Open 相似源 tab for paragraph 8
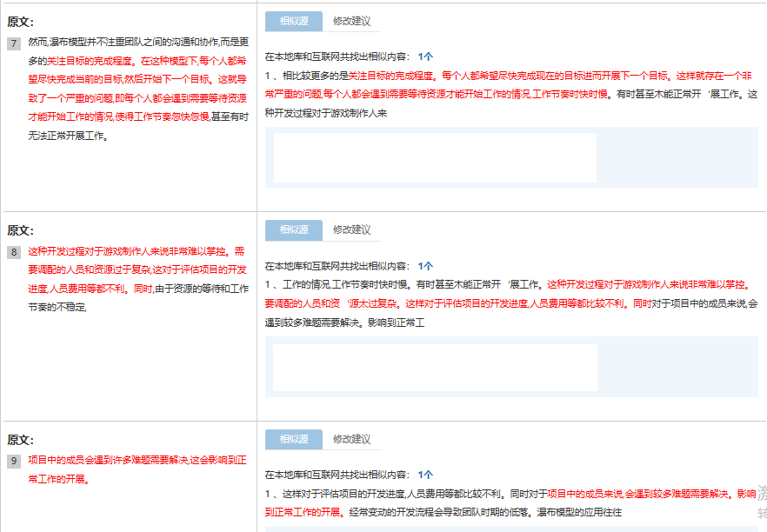 tap(294, 230)
